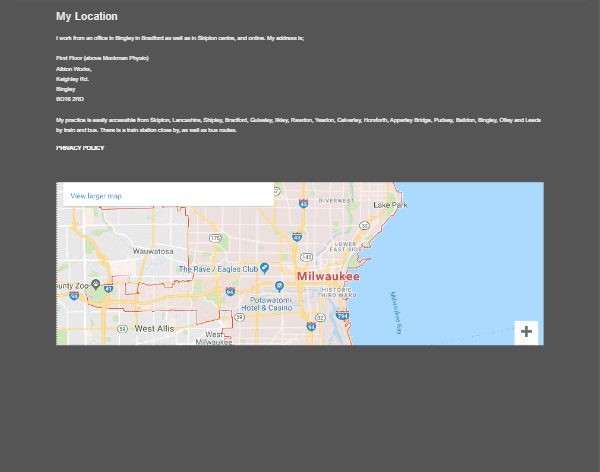Image resolution: width=600 pixels, height=472 pixels.
Task: Open the View larger map link
Action: 96,196
